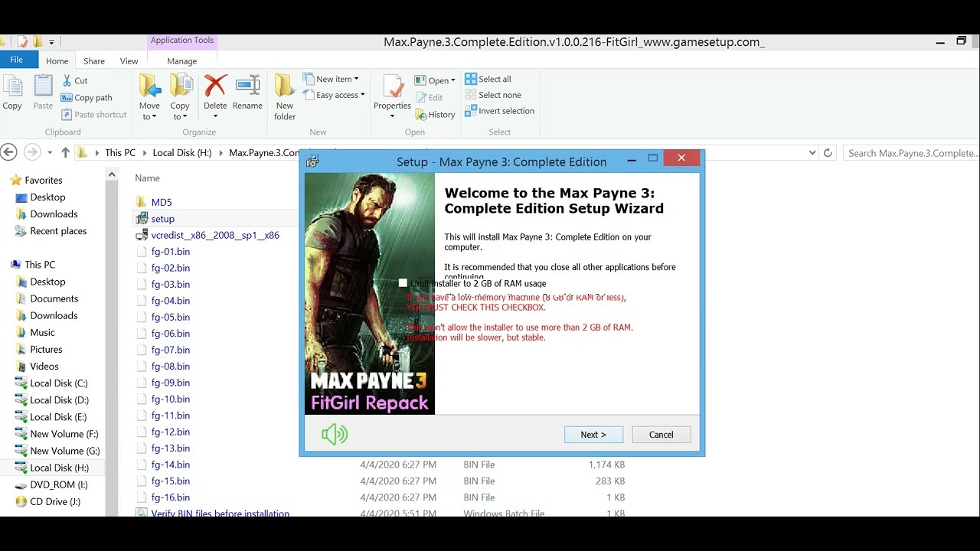Switch to the Manage ribbon tab

[x=182, y=61]
